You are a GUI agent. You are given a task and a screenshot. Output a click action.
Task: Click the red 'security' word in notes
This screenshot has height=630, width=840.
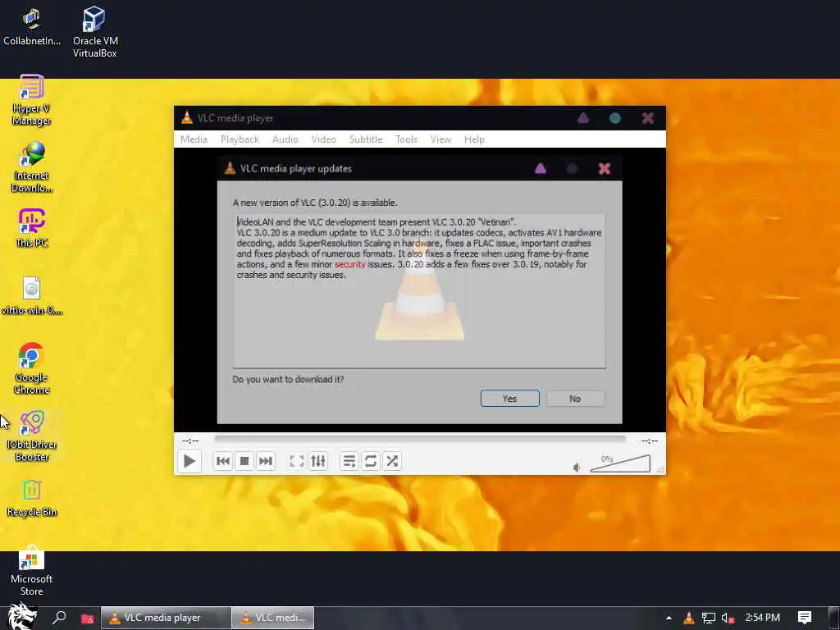click(349, 265)
